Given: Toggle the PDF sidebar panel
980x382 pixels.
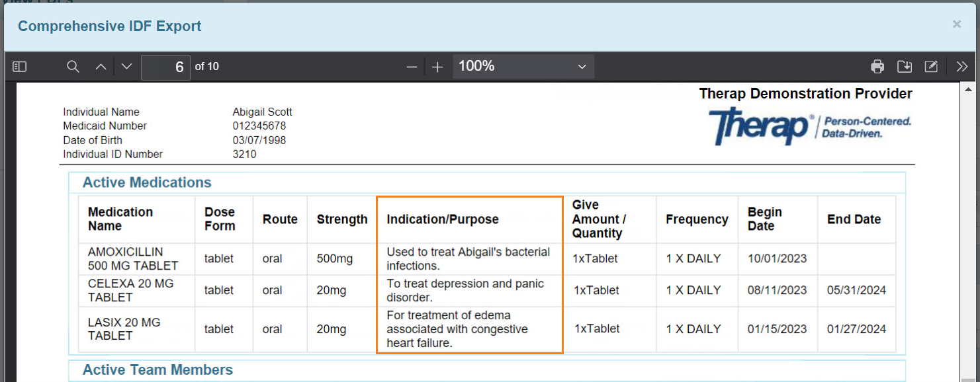Looking at the screenshot, I should 20,67.
